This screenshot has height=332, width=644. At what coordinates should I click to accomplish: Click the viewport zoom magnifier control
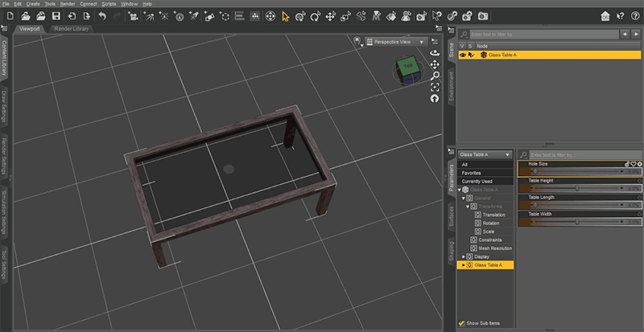(x=435, y=76)
